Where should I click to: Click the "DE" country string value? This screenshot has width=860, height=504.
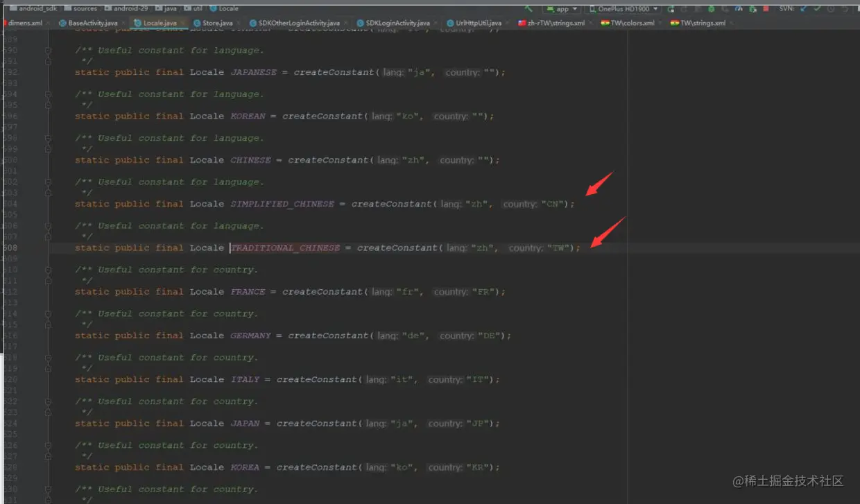pos(489,336)
